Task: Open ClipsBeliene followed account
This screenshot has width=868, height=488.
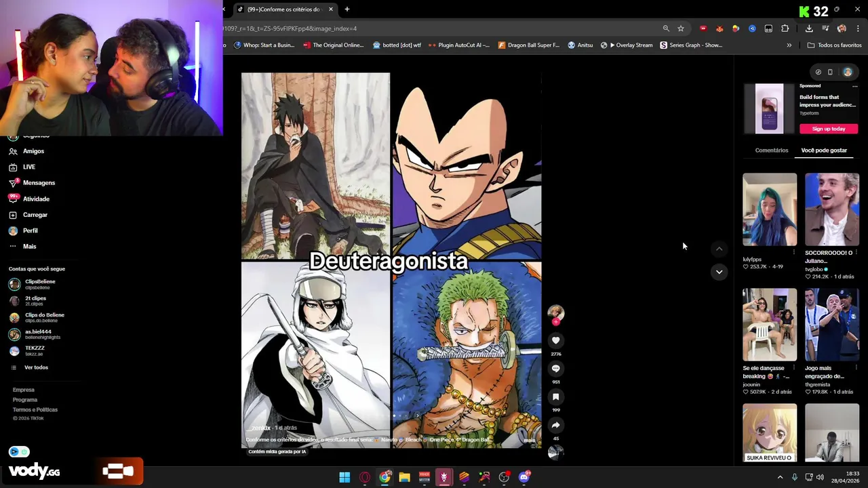Action: point(34,284)
